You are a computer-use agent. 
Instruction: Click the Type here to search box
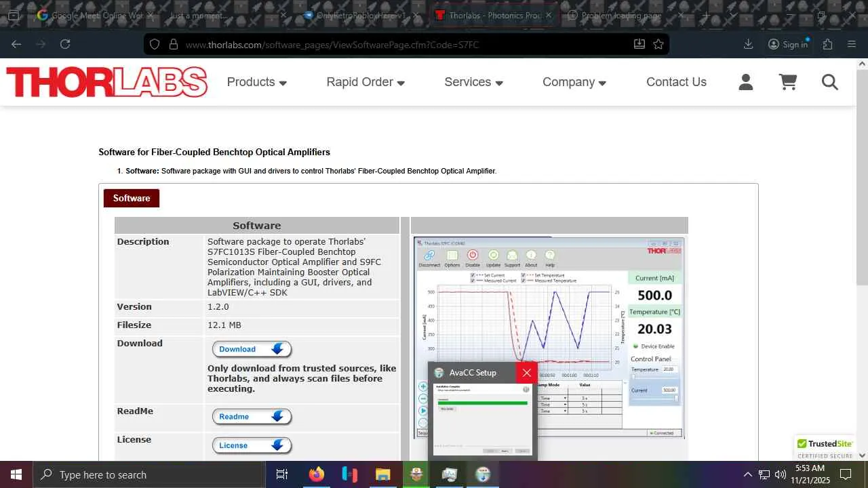(x=149, y=474)
